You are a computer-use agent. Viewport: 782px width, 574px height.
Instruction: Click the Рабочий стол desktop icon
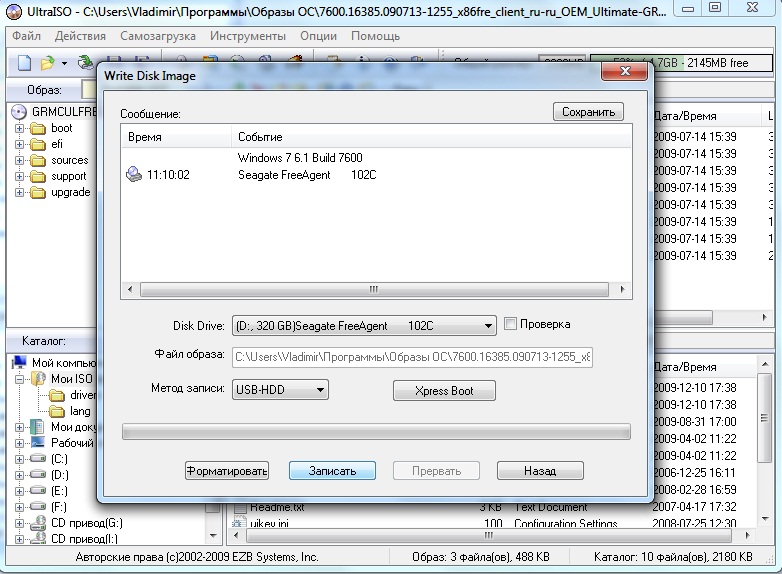point(38,443)
